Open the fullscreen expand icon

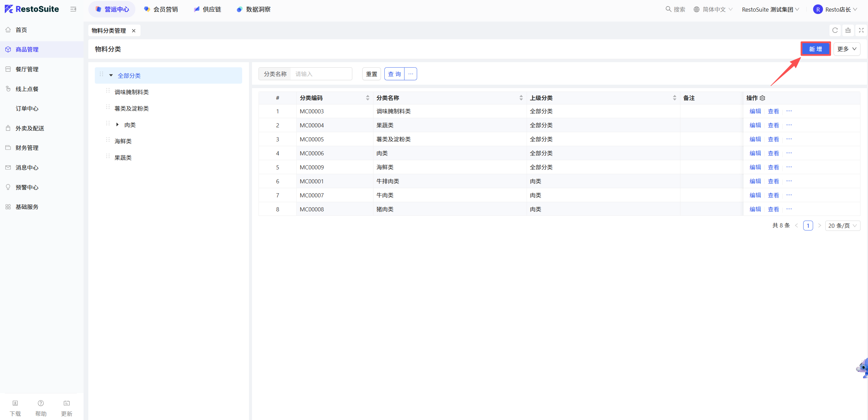click(x=861, y=30)
